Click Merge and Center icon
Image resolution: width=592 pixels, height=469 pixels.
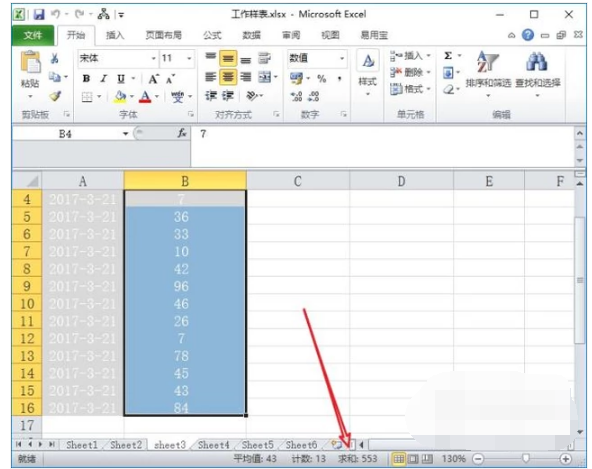(x=265, y=77)
